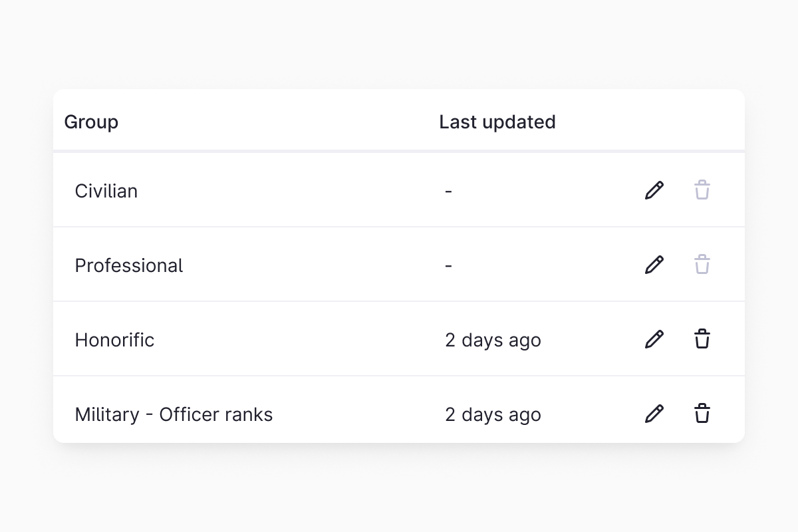798x532 pixels.
Task: Delete the Civilian group
Action: [x=702, y=190]
